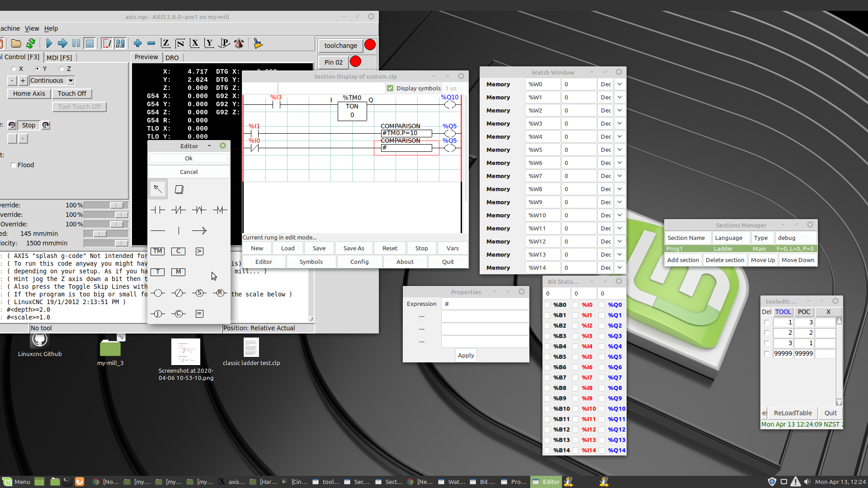Clear live plot broom icon

point(258,43)
